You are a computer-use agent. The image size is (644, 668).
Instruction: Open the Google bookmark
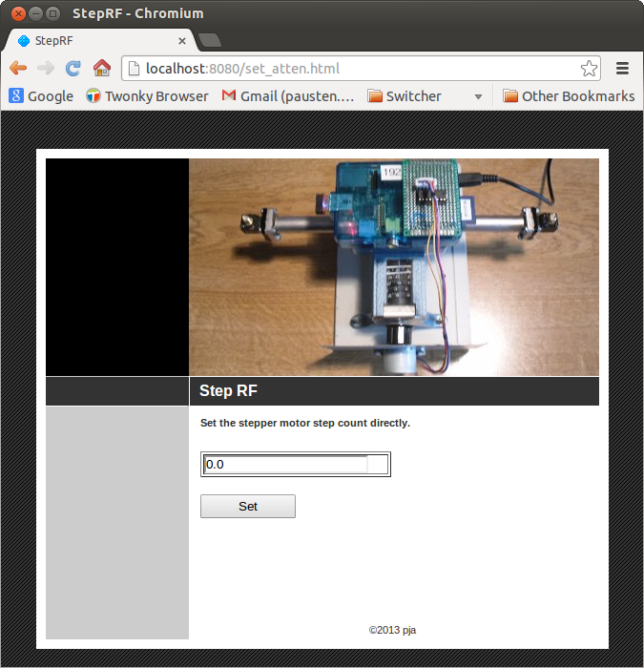[41, 95]
